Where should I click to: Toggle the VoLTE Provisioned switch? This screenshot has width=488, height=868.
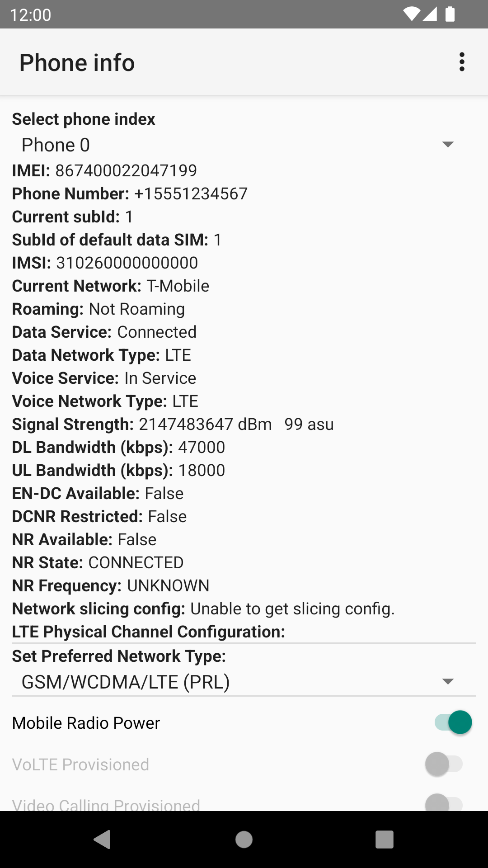tap(444, 764)
